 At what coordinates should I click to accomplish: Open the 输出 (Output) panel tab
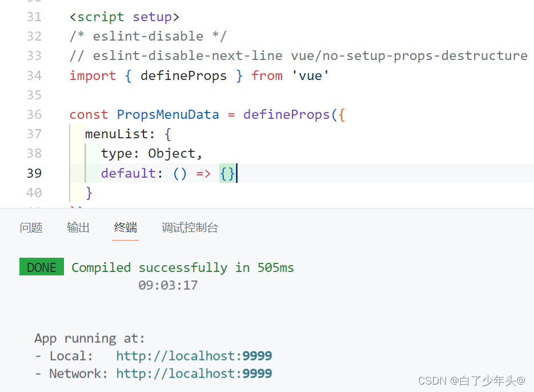click(78, 227)
